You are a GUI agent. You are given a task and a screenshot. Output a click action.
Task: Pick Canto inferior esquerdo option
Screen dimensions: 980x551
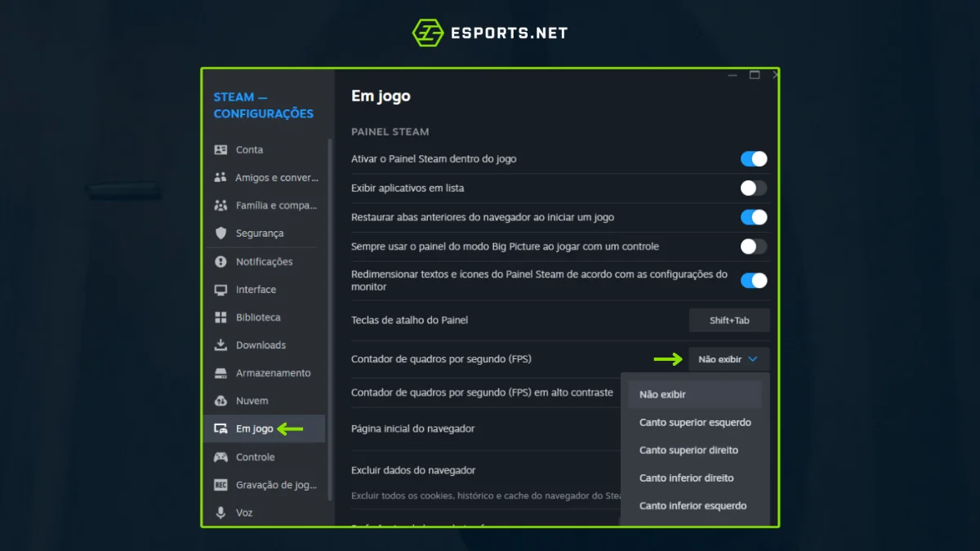(695, 506)
